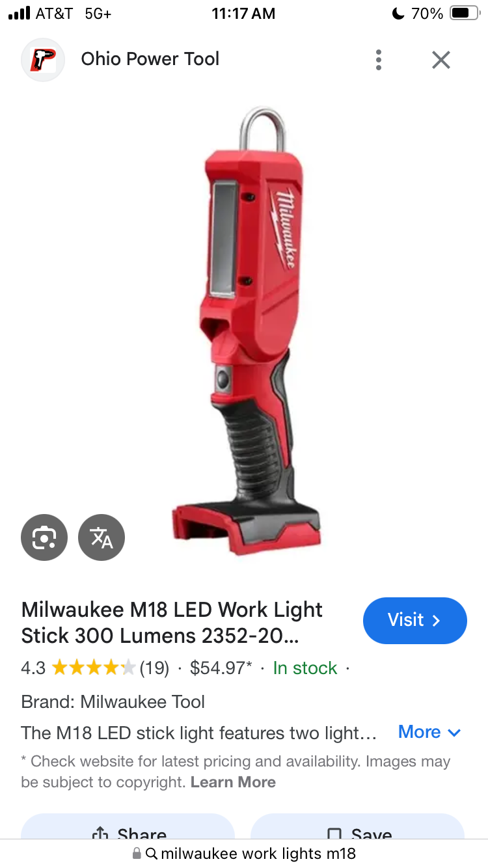Screen dimensions: 488x868
Task: Click the blue Visit button
Action: click(x=415, y=620)
